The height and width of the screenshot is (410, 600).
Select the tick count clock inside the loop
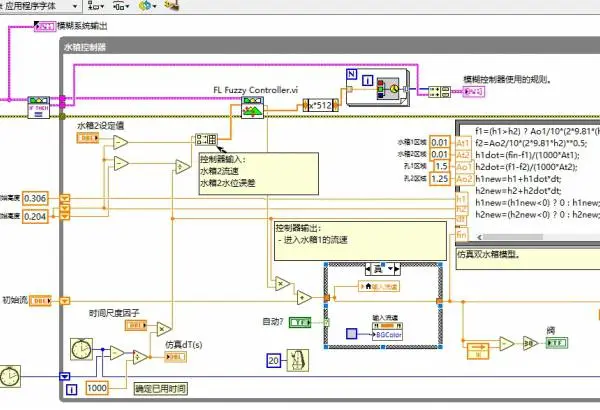82,349
